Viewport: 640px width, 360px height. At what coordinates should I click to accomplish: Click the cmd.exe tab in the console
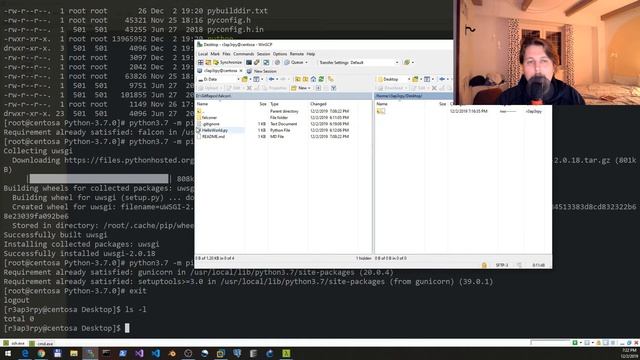(42, 343)
